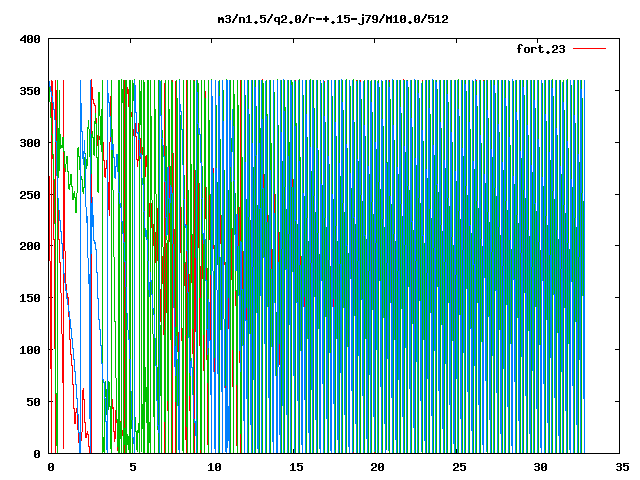Click the y-axis label 200

(x=30, y=246)
